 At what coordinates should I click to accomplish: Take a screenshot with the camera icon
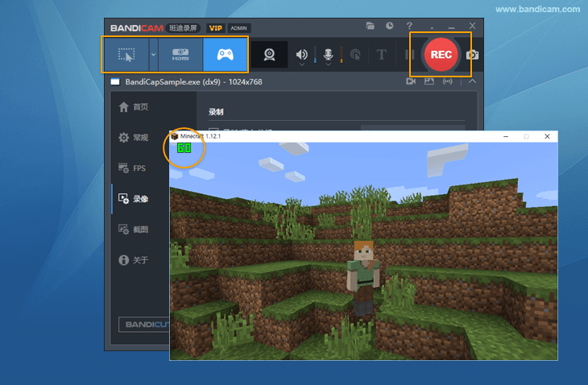(472, 55)
